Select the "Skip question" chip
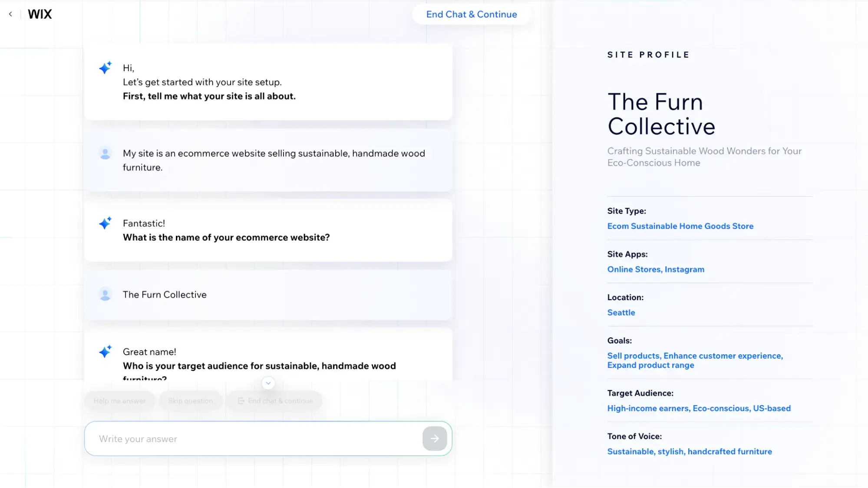 point(191,401)
